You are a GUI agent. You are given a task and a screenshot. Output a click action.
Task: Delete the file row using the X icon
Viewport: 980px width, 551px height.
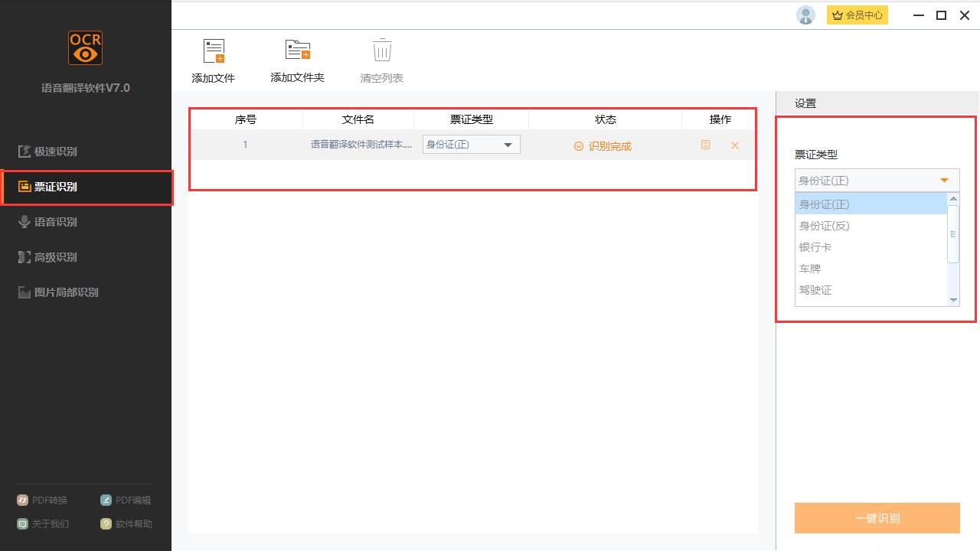734,145
